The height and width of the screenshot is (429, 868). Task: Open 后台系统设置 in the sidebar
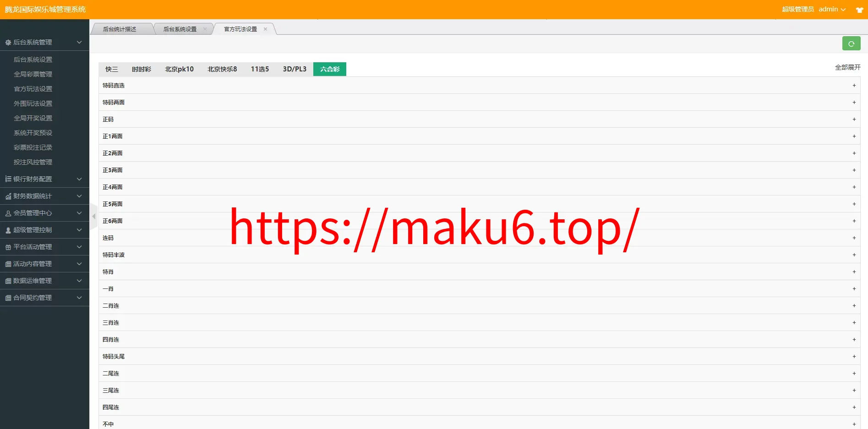(x=33, y=60)
